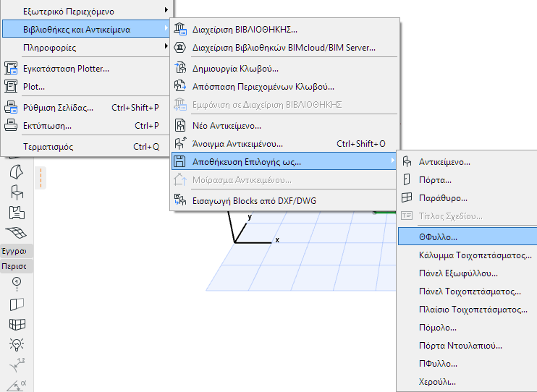Select the Zone tool in the toolbox

(x=17, y=213)
